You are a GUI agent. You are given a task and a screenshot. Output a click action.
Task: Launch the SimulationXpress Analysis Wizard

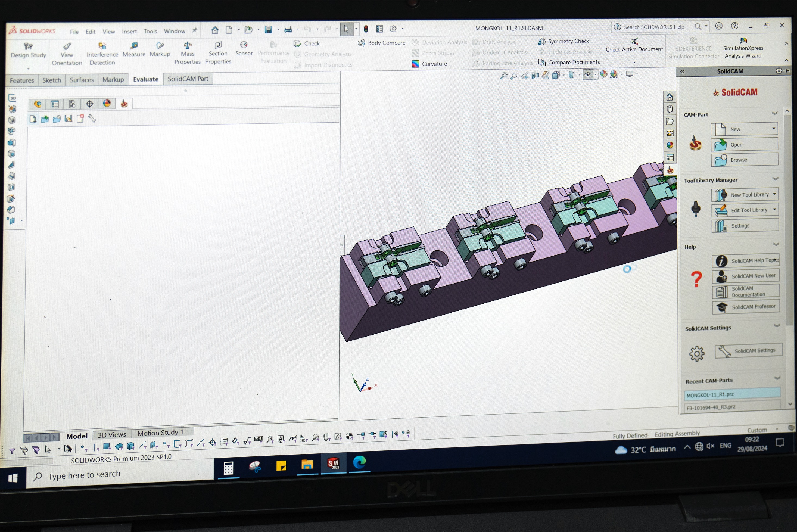click(743, 41)
